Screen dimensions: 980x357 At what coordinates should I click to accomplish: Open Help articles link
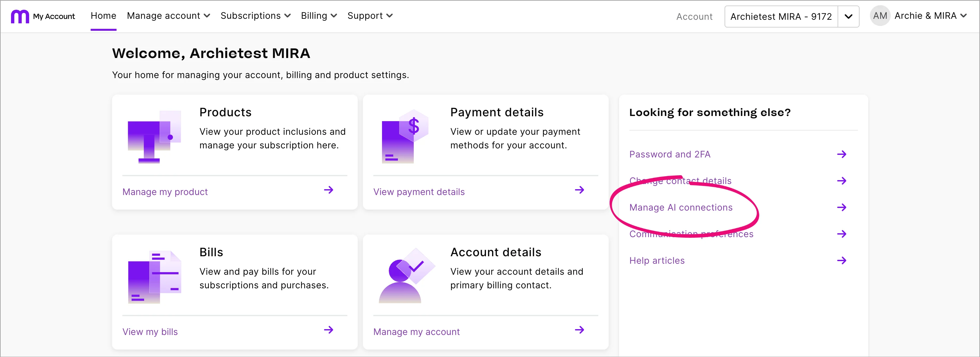657,260
